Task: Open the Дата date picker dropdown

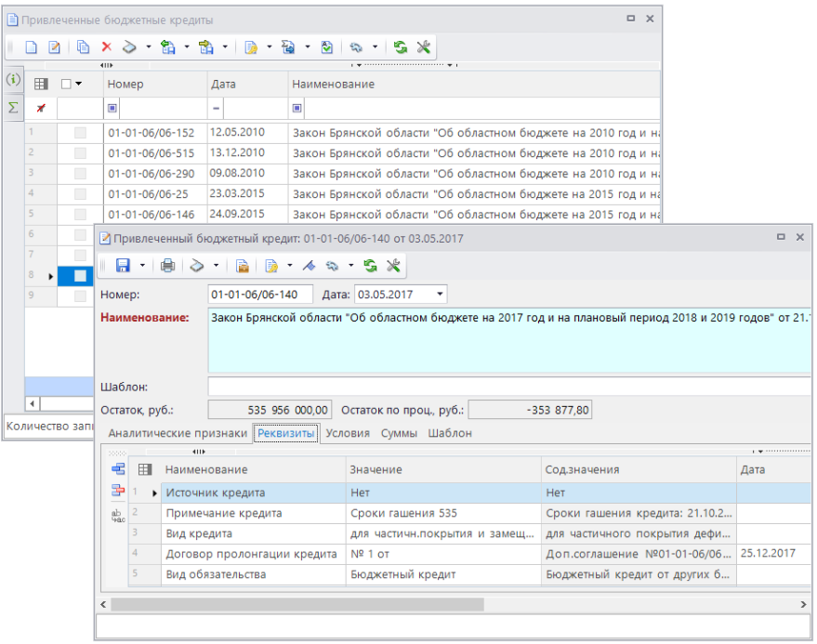Action: coord(439,295)
